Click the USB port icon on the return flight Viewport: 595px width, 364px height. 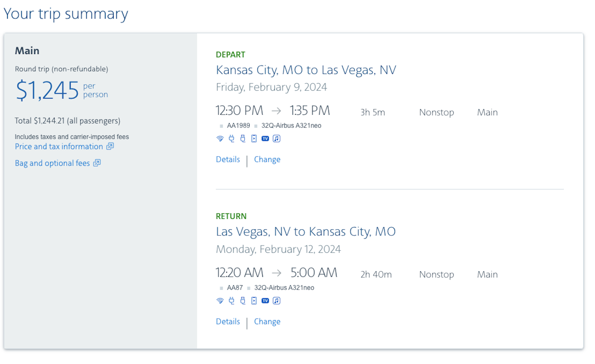click(243, 301)
